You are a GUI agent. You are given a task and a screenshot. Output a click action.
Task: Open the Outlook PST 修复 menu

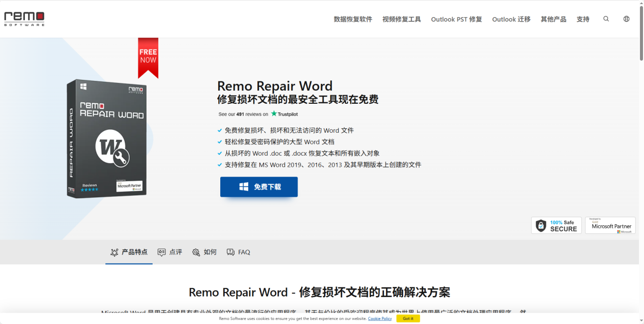[x=456, y=19]
